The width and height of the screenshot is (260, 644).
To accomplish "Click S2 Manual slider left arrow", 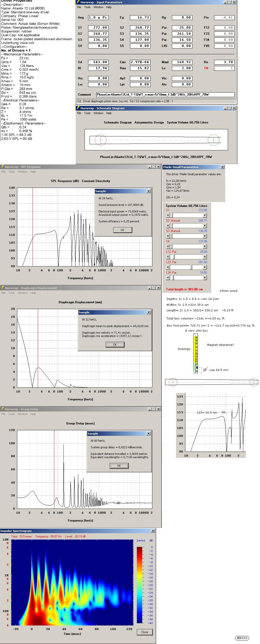I will pos(168,225).
